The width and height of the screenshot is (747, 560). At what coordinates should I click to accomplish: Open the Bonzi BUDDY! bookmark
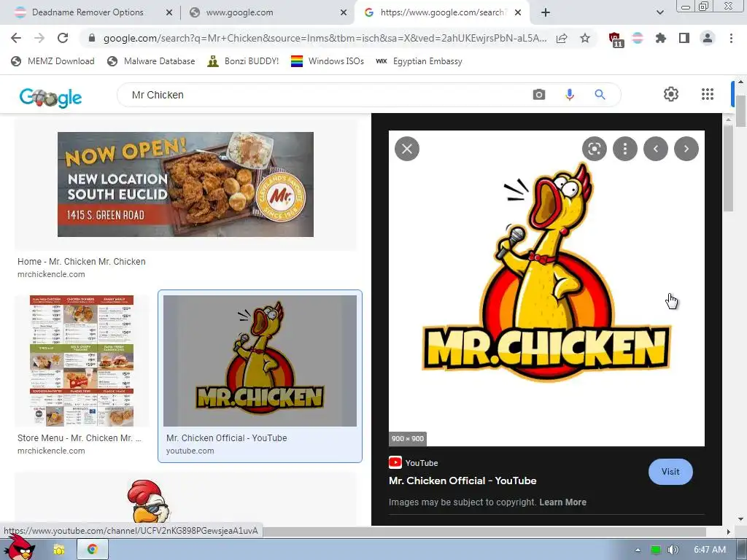(x=244, y=61)
